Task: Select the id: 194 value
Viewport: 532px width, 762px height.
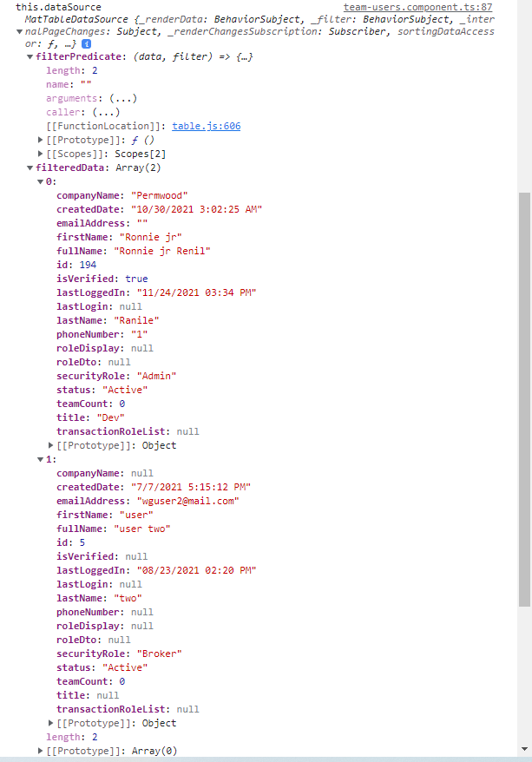Action: click(x=88, y=265)
